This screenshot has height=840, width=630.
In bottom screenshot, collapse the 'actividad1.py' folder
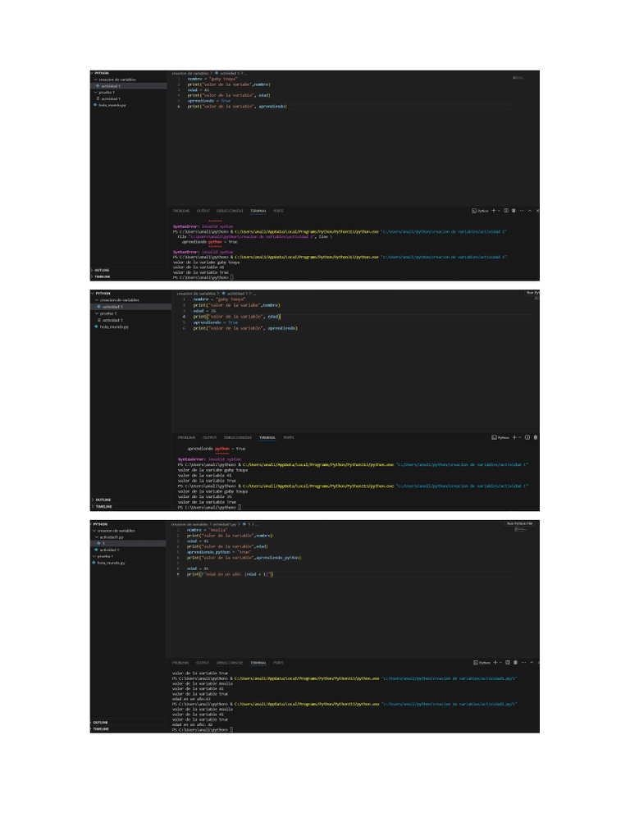pyautogui.click(x=110, y=536)
